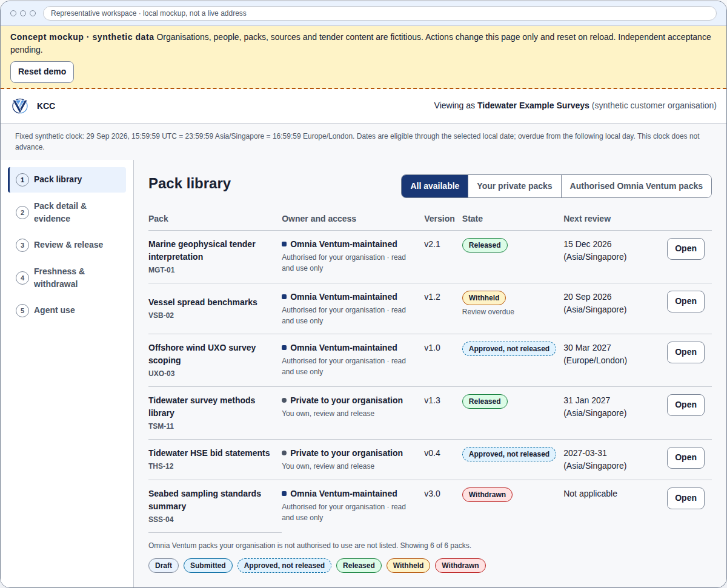Viewport: 727px width, 588px height.
Task: Click the Vessel spread benchmarks pack name
Action: pyautogui.click(x=203, y=302)
